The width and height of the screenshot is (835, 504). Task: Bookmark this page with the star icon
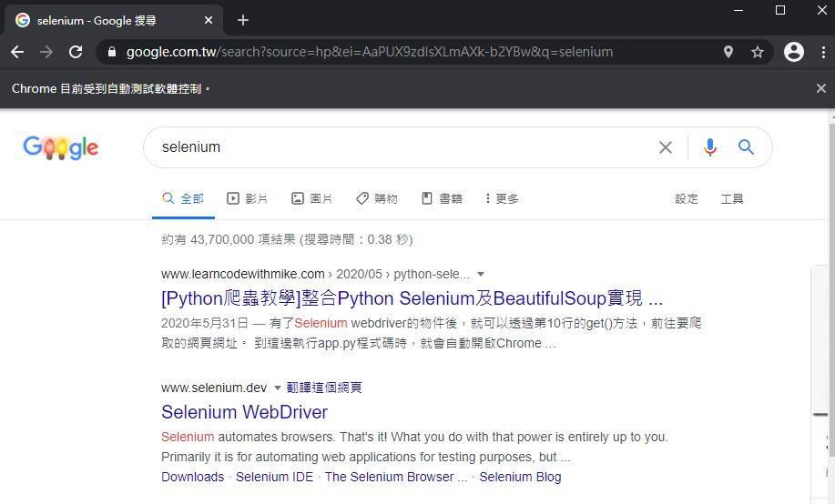click(x=758, y=52)
